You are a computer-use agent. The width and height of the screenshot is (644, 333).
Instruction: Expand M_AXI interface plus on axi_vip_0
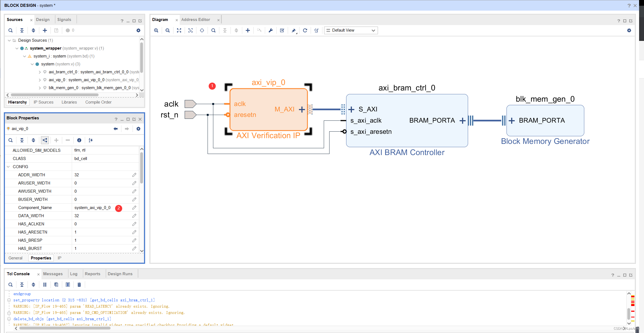click(x=302, y=109)
